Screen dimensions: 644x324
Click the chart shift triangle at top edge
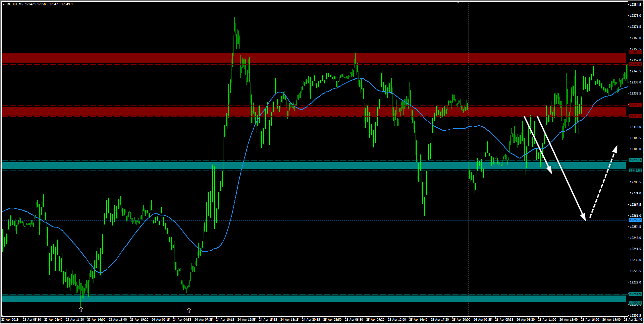tap(458, 2)
